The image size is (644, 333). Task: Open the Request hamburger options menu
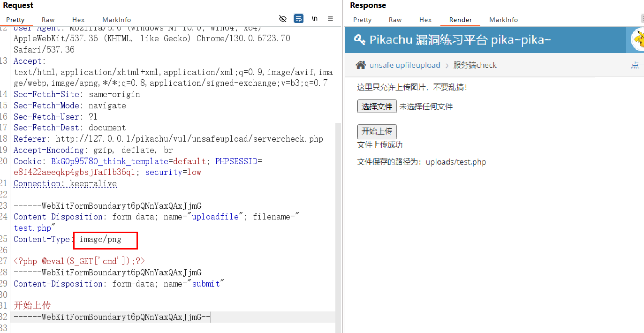point(330,19)
